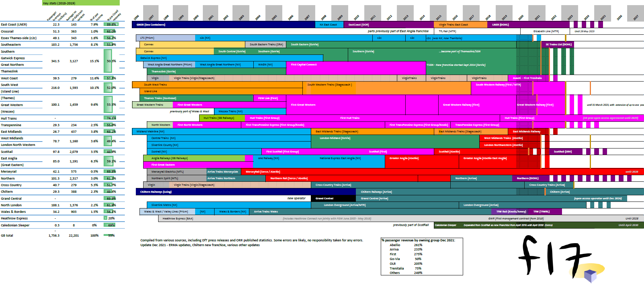Click the 'Wales & Borders' row label

[x=13, y=212]
